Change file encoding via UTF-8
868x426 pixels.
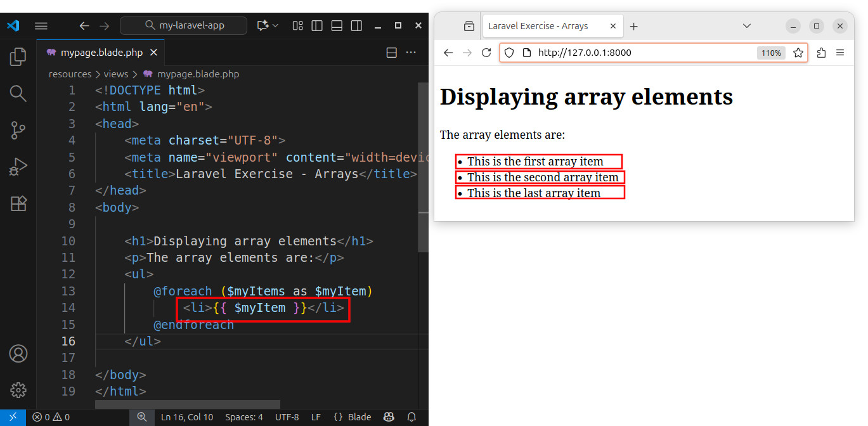point(287,417)
